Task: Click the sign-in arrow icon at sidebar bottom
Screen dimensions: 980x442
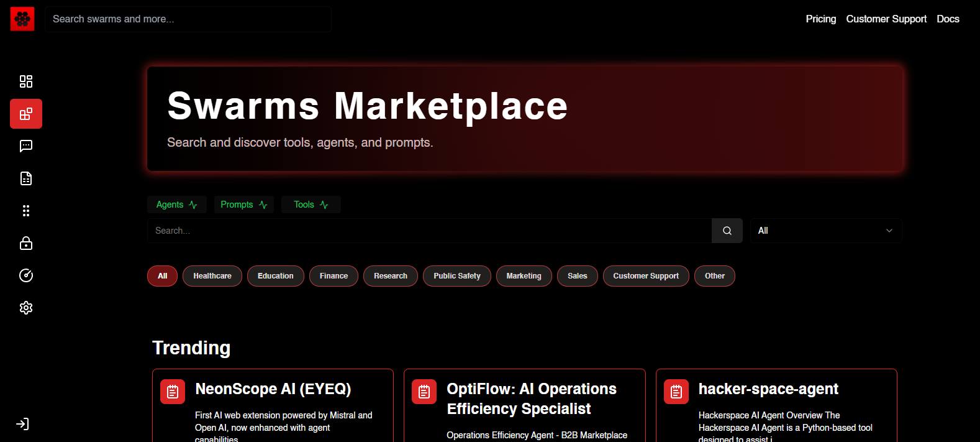Action: coord(22,424)
